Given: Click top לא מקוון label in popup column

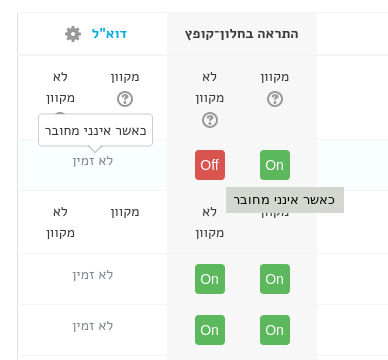Looking at the screenshot, I should [210, 87].
